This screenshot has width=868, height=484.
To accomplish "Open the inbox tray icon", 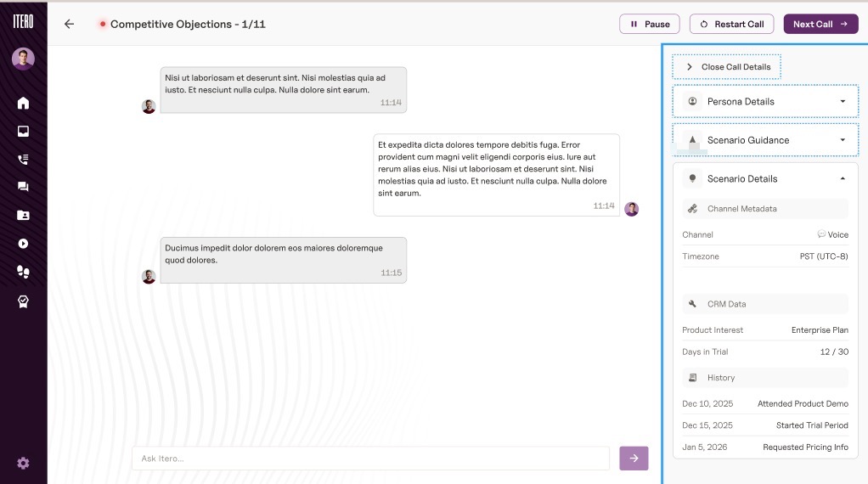I will [23, 131].
